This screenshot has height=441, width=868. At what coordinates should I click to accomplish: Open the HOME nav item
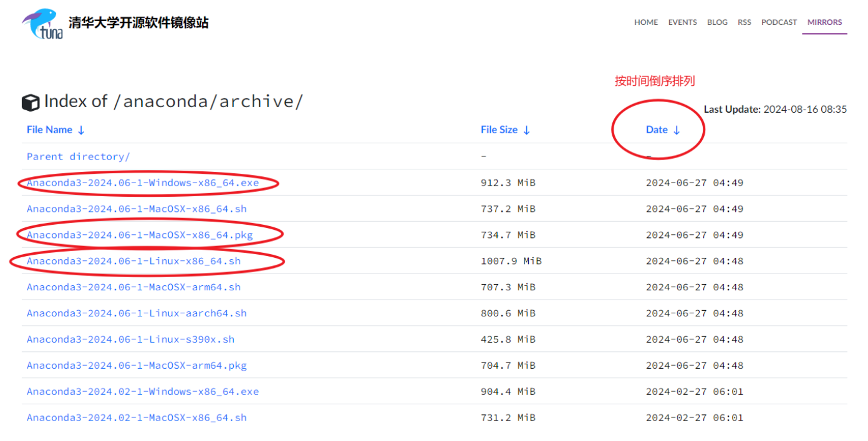tap(646, 22)
